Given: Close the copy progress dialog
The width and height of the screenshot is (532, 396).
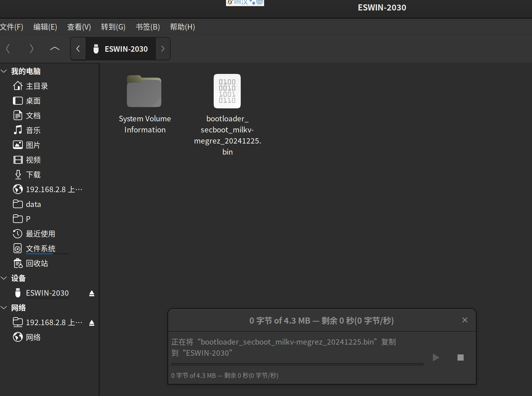Looking at the screenshot, I should pos(465,320).
